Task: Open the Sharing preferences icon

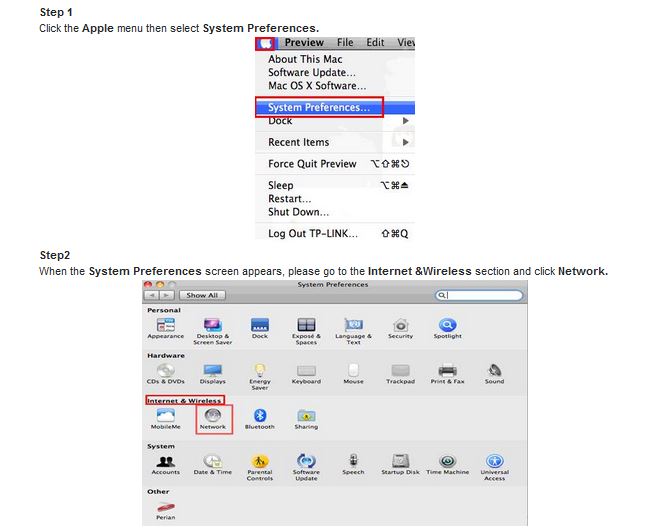Action: point(306,415)
